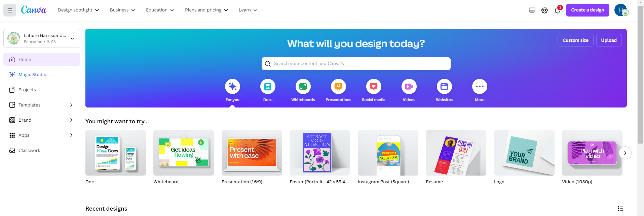Open Templates from sidebar
The width and height of the screenshot is (644, 216).
(42, 105)
